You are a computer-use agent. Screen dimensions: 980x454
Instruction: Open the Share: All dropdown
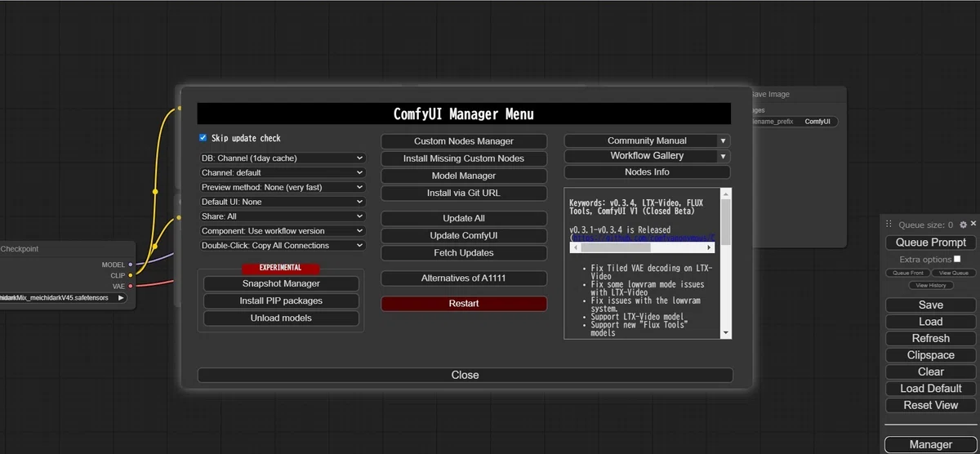(283, 216)
